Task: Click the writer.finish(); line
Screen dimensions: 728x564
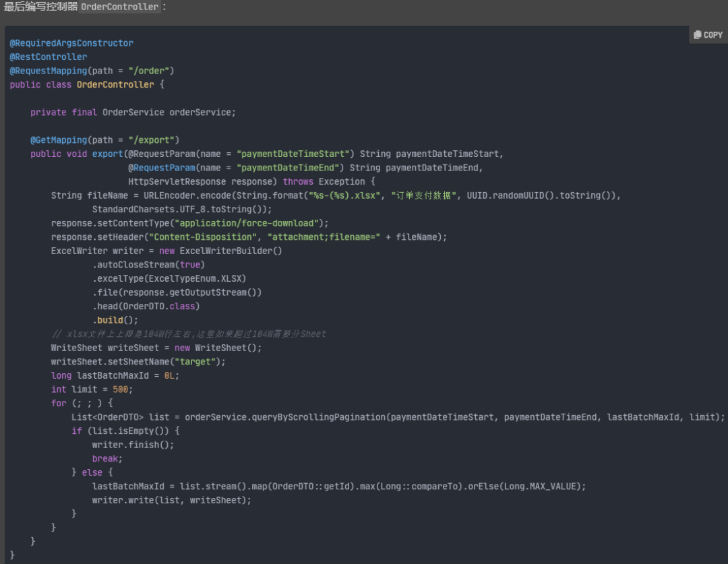Action: pos(133,445)
